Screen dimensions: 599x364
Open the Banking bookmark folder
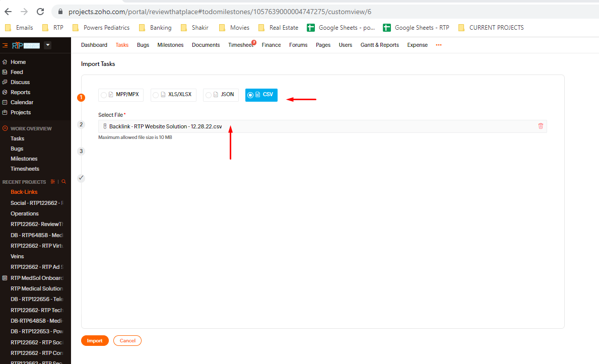click(155, 28)
